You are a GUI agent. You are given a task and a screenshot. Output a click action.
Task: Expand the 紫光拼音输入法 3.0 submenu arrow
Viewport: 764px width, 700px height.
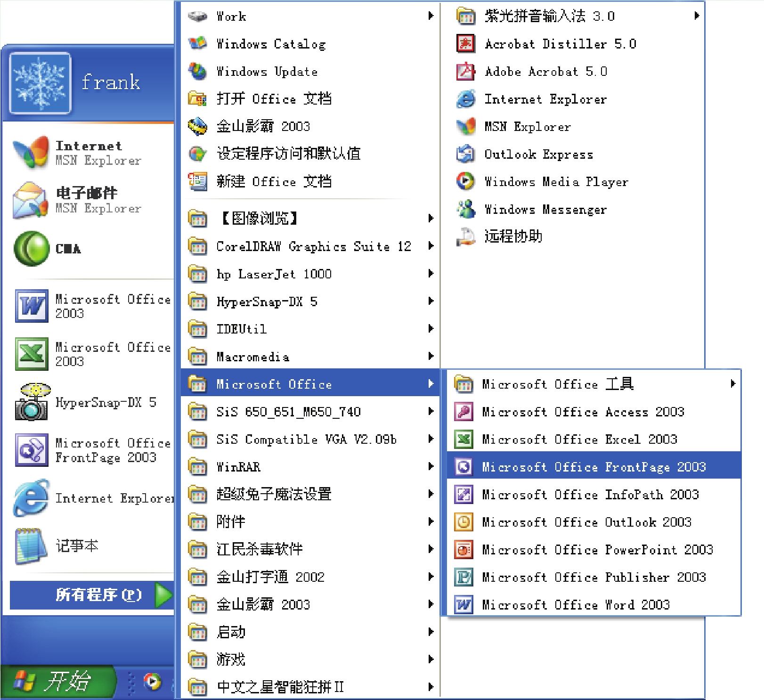point(697,16)
